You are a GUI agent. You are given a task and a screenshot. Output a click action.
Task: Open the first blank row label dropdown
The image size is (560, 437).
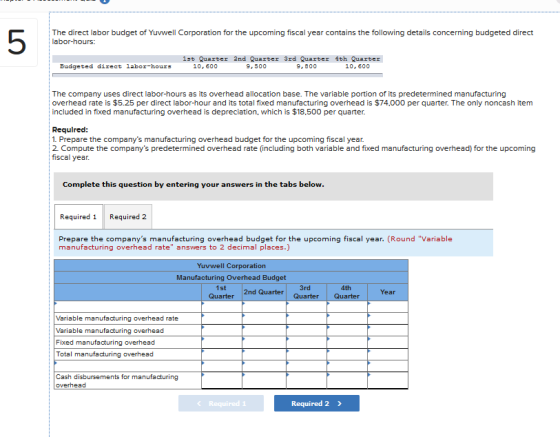coord(128,307)
